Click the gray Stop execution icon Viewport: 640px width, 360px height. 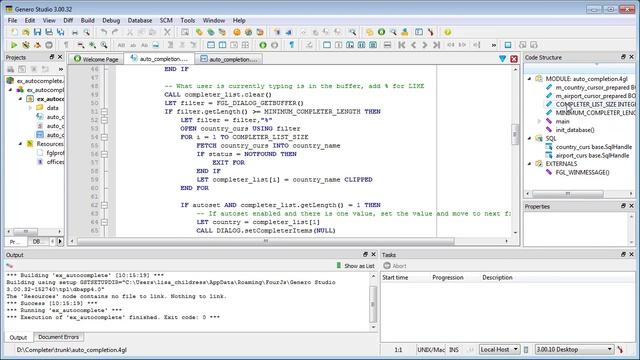pos(49,45)
